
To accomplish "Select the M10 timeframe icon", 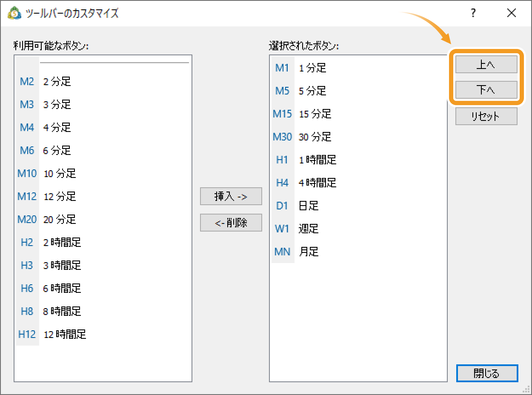I will 27,174.
